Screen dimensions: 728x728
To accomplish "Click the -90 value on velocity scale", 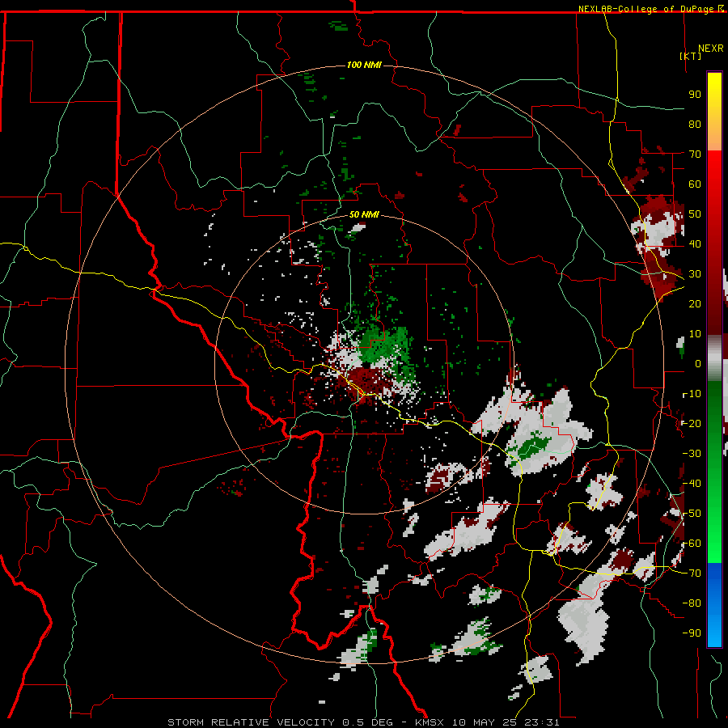I will pyautogui.click(x=692, y=633).
